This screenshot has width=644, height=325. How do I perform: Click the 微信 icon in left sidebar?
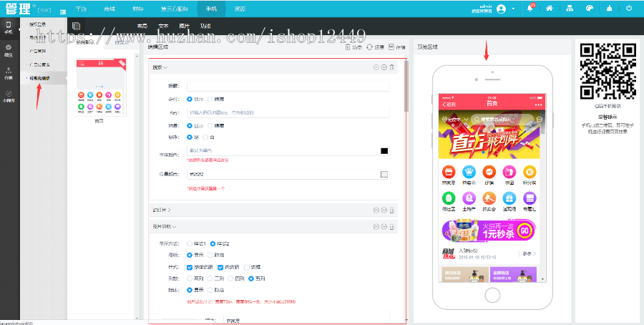[x=9, y=50]
